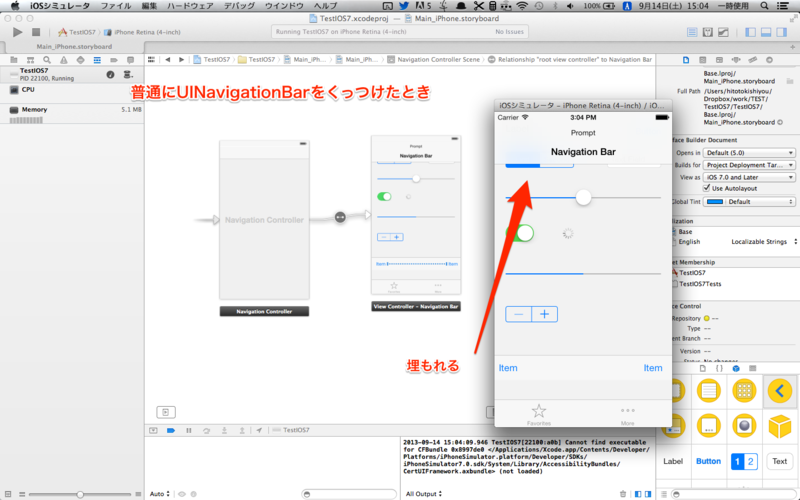Open the Find navigator magnifier icon
Screen dimensions: 800x500
[x=47, y=60]
